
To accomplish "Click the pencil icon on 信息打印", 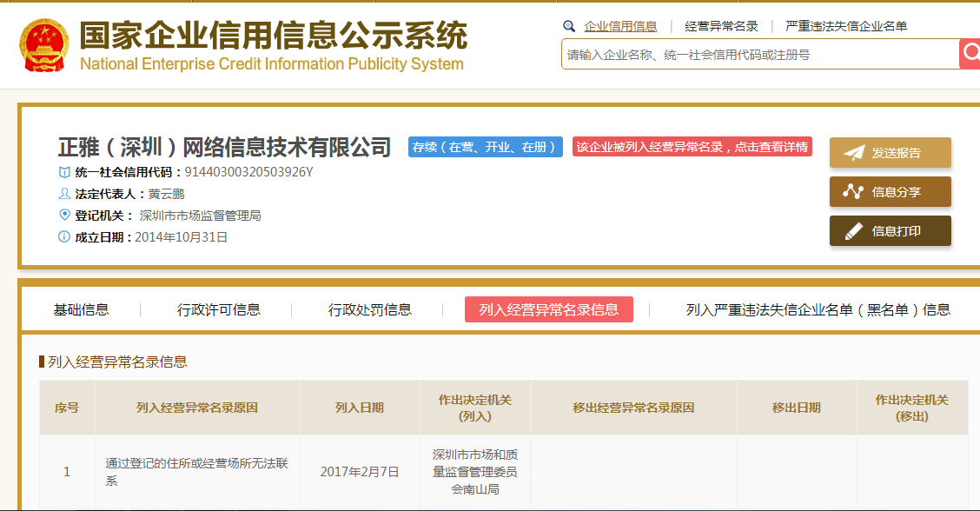I will pos(854,231).
